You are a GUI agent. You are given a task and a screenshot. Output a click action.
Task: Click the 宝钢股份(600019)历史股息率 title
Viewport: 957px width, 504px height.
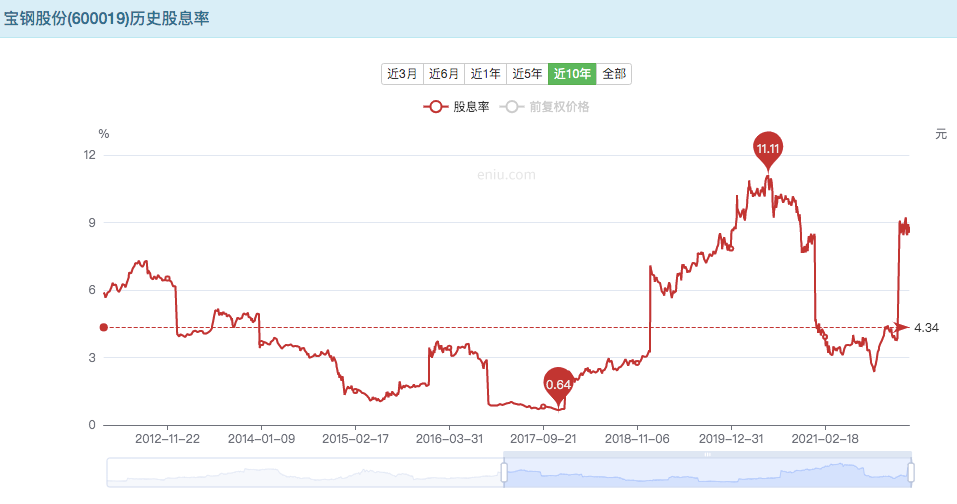106,19
